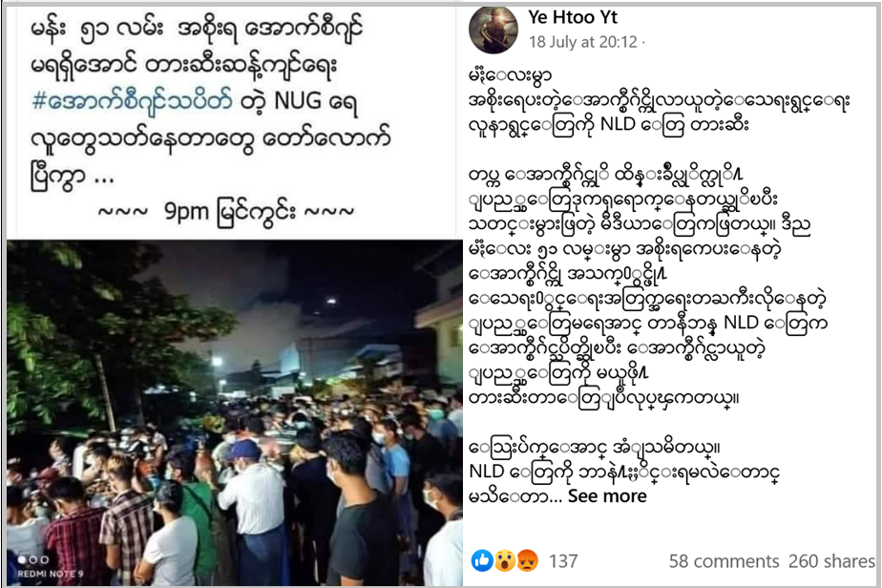Viewport: 882px width, 588px height.
Task: Select the third image carousel dot
Action: (x=44, y=560)
